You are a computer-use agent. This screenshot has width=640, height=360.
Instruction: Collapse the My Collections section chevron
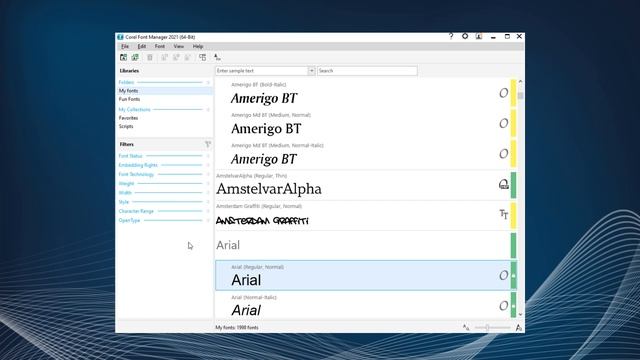[x=208, y=109]
